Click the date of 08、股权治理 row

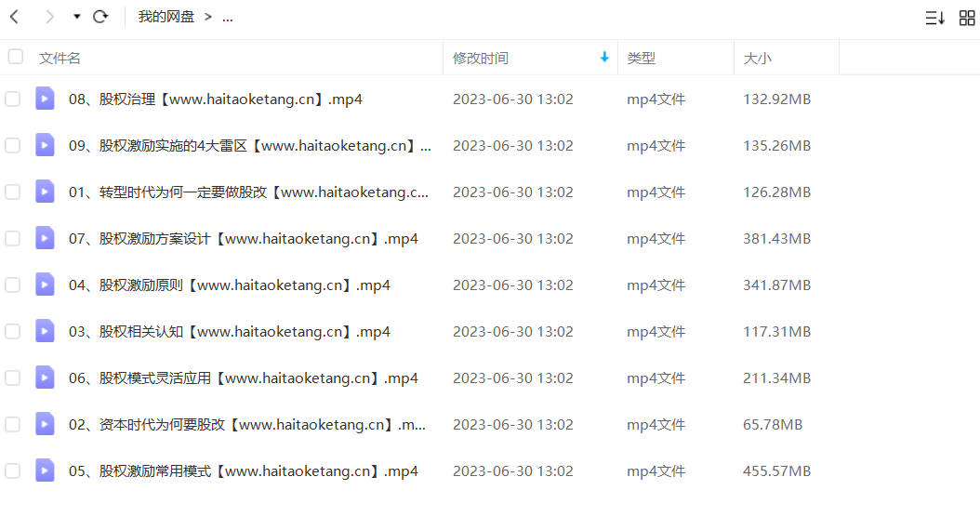pos(513,99)
